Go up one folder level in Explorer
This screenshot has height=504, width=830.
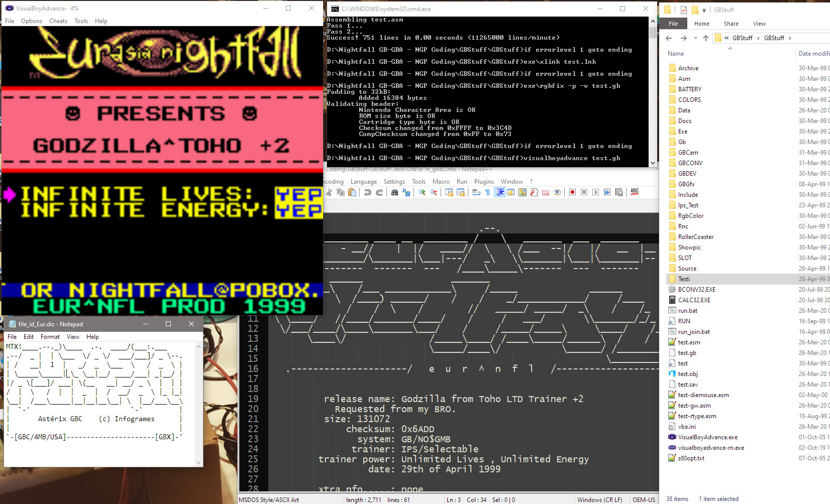coord(706,38)
